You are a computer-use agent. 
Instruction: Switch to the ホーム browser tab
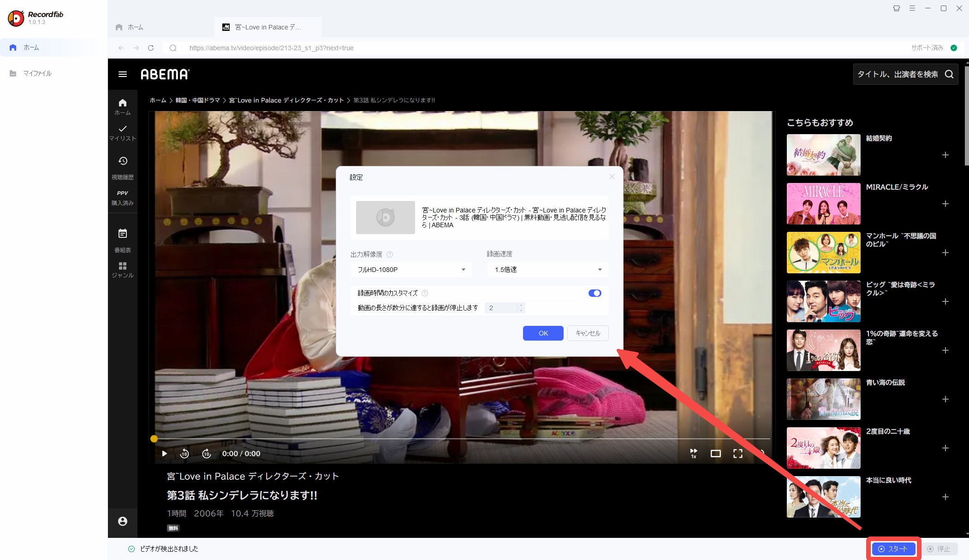tap(161, 27)
